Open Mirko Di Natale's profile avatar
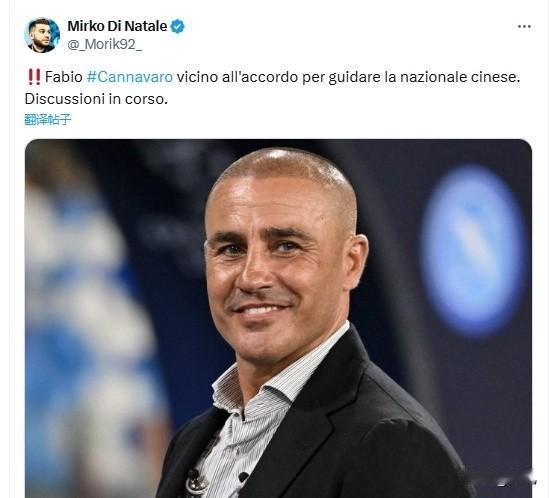549x498 pixels. pyautogui.click(x=42, y=35)
